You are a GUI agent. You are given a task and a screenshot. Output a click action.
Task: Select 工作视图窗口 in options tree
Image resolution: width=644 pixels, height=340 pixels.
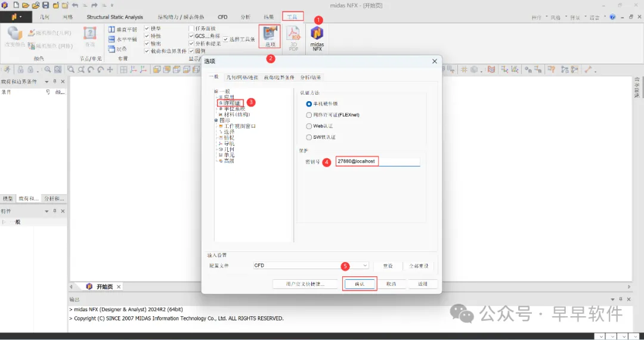tap(240, 126)
